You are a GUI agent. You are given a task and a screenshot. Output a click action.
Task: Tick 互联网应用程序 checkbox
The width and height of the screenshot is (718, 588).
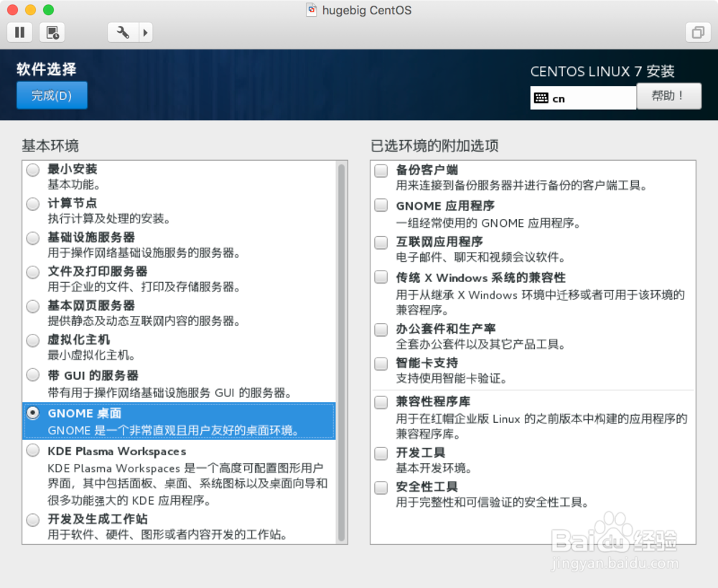(381, 242)
